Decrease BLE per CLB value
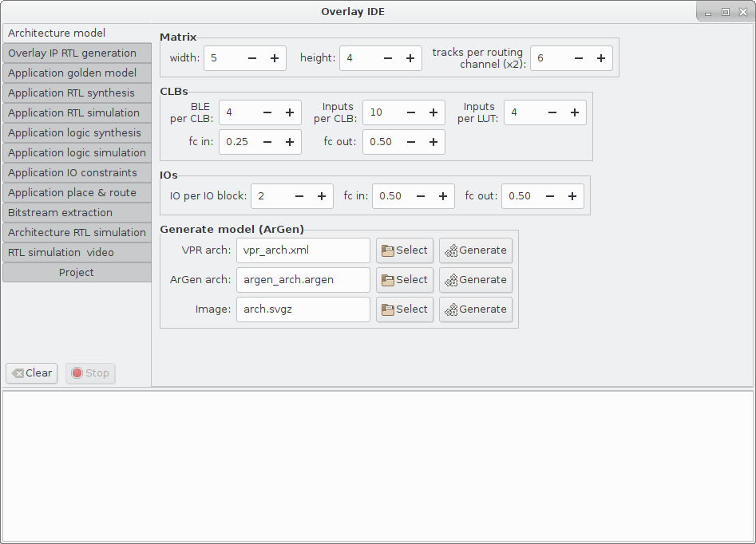 pyautogui.click(x=267, y=112)
